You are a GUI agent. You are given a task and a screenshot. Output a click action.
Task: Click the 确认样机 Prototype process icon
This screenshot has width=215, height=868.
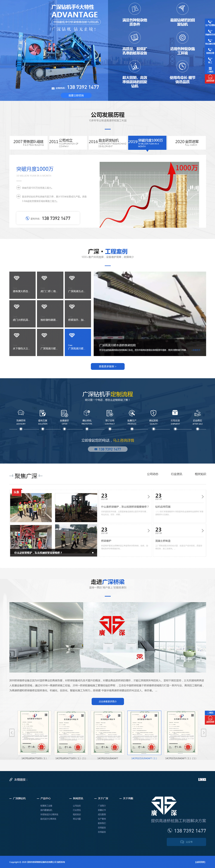click(87, 413)
